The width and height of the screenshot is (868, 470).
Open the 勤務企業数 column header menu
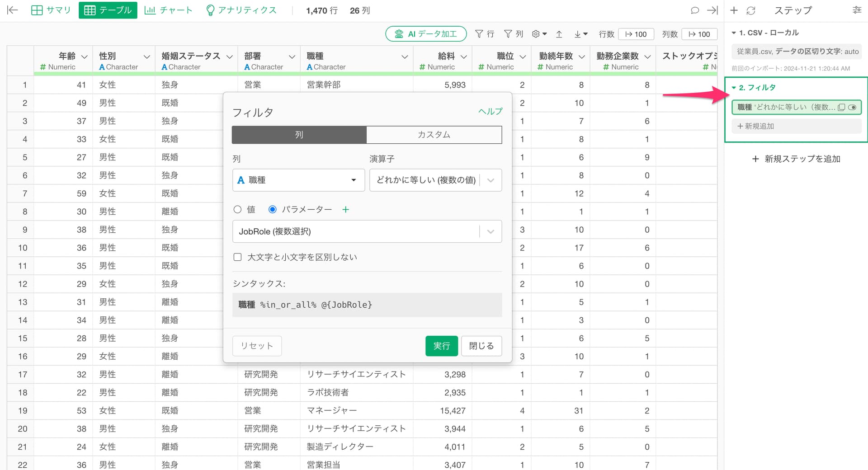pyautogui.click(x=647, y=56)
